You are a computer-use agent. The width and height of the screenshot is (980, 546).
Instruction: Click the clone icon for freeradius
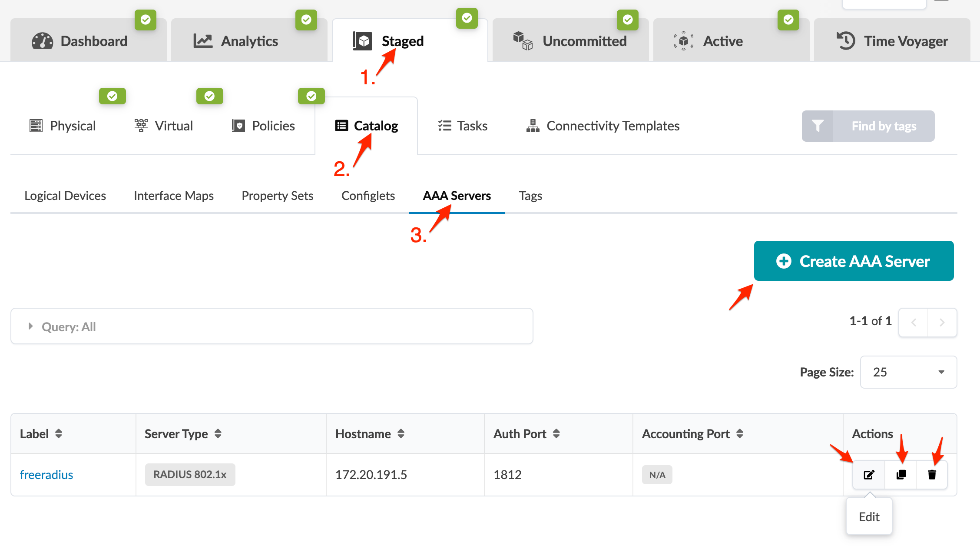(901, 475)
